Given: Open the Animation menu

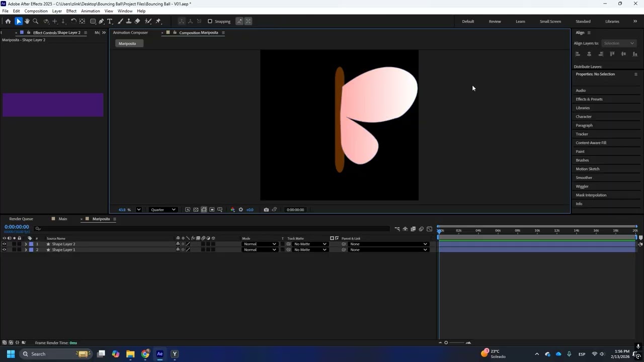Looking at the screenshot, I should point(91,11).
